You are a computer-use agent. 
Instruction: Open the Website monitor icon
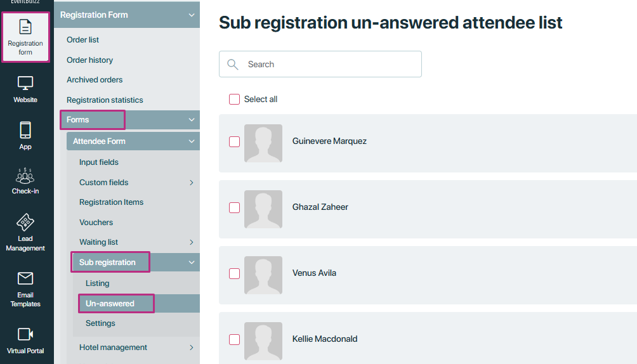(25, 83)
